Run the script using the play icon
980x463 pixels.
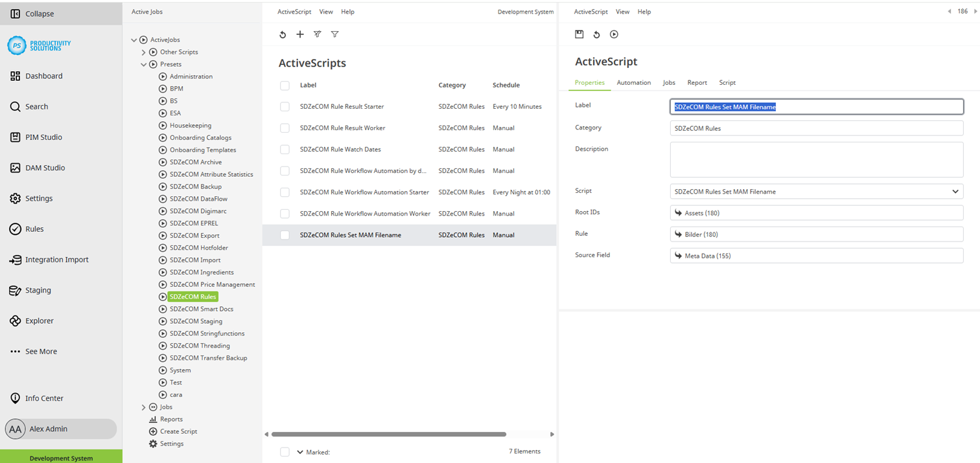pos(614,34)
